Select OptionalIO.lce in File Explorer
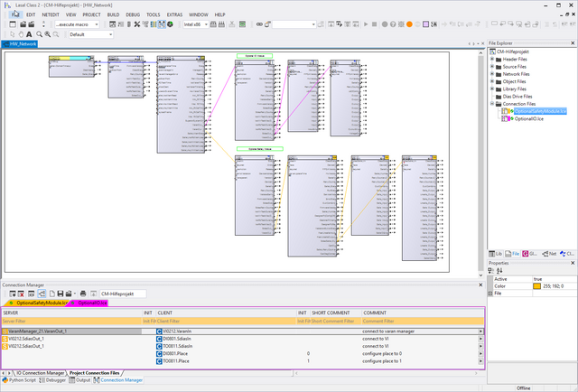The width and height of the screenshot is (578, 392). click(528, 118)
